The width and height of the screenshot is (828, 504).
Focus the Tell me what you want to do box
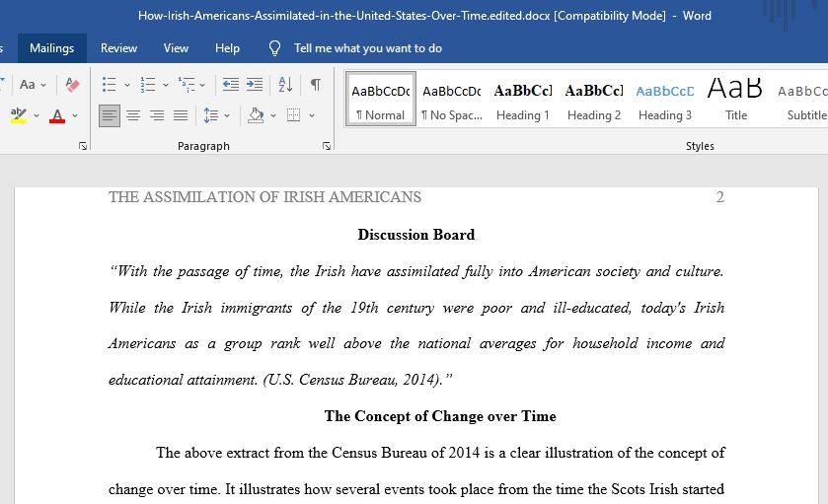[367, 48]
